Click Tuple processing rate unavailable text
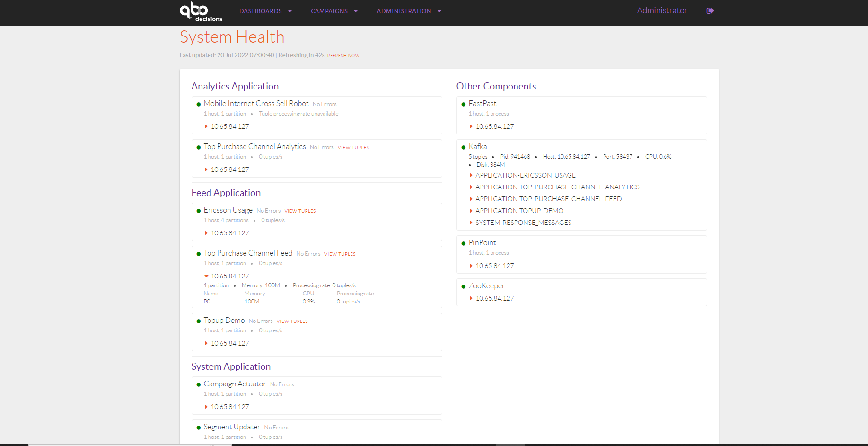Image resolution: width=868 pixels, height=446 pixels. pyautogui.click(x=298, y=114)
